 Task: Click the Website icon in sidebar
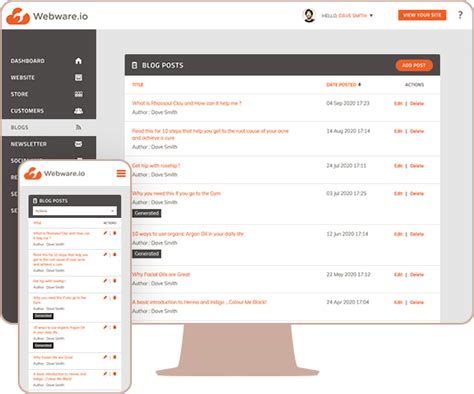coord(78,77)
